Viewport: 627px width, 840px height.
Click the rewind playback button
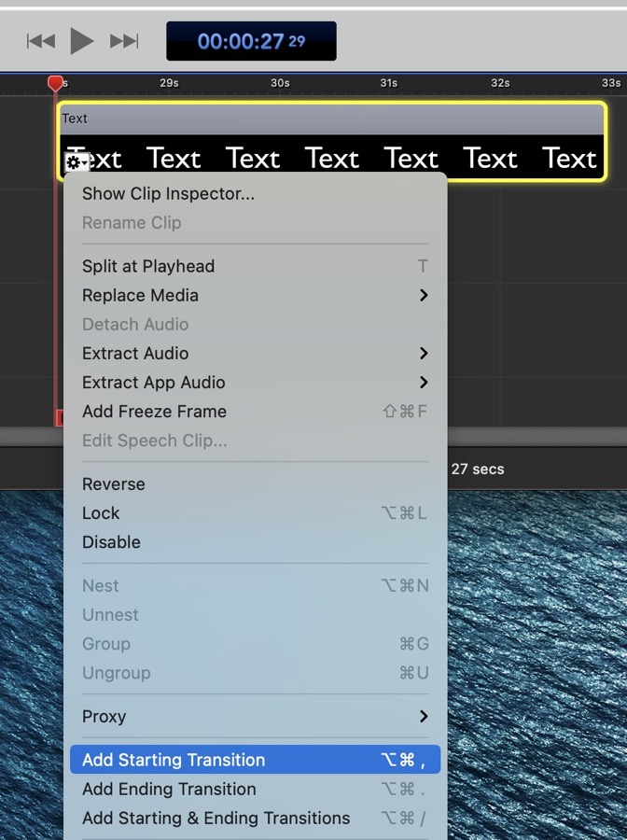click(41, 41)
